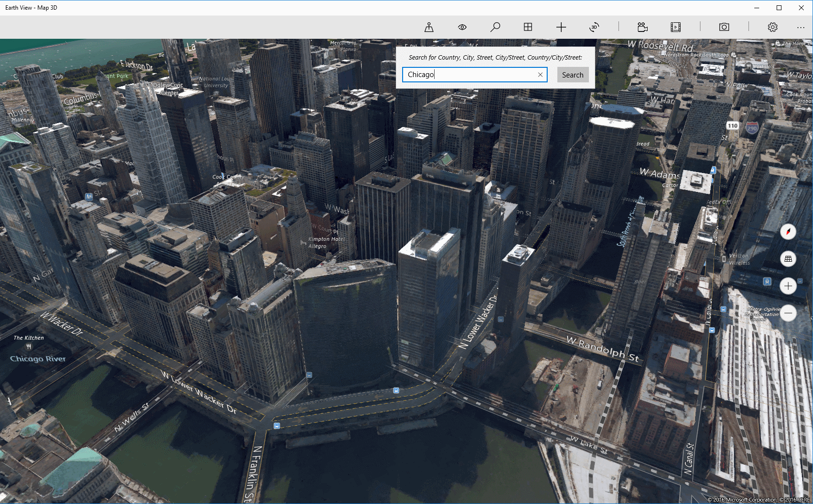813x504 pixels.
Task: Clear the Chicago search text with the X
Action: coord(540,75)
